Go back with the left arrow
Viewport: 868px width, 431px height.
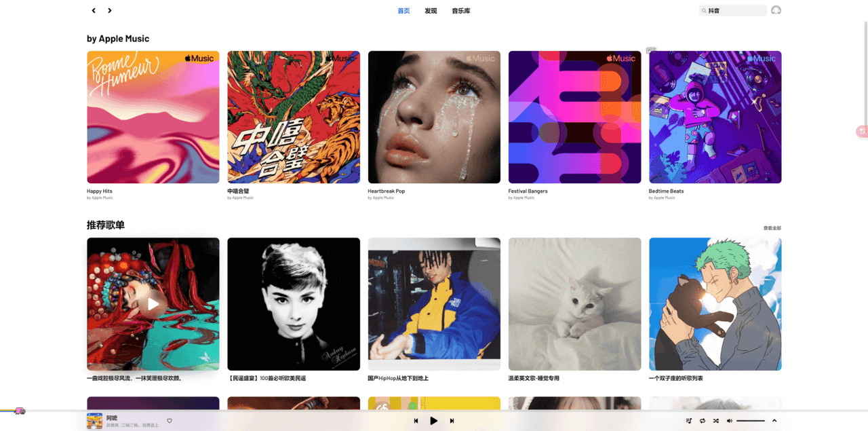(94, 10)
